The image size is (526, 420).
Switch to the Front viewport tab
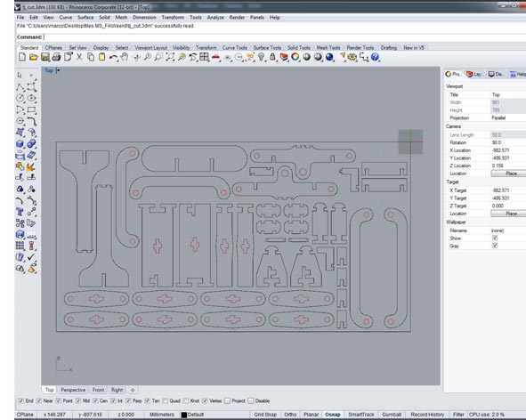point(98,390)
